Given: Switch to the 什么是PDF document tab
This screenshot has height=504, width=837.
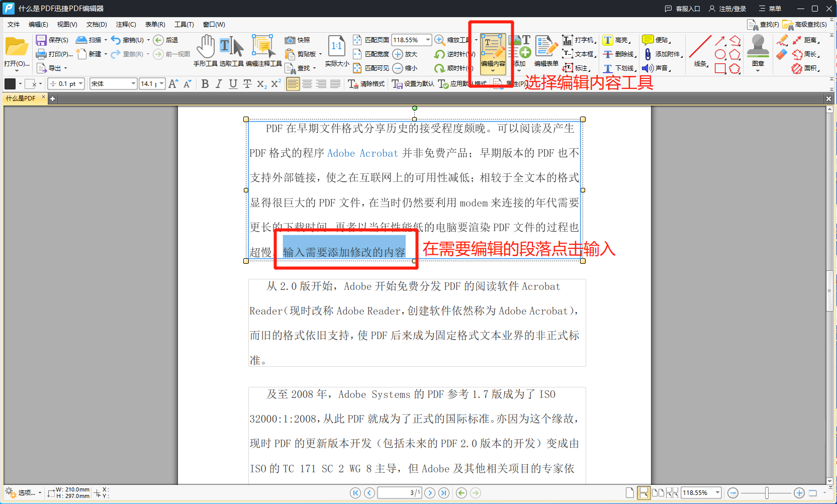Looking at the screenshot, I should 20,98.
